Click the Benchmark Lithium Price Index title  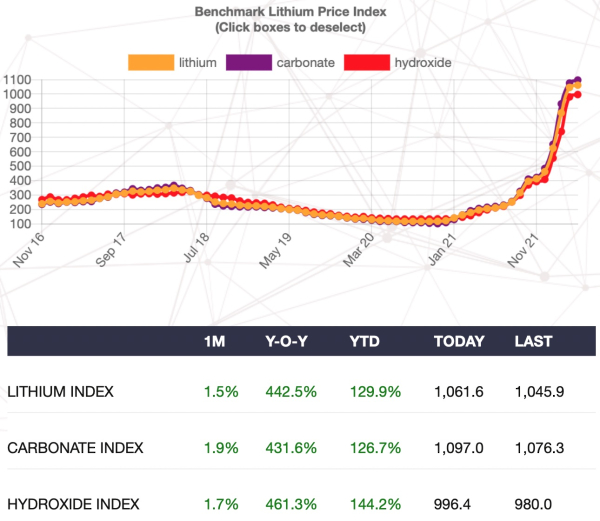300,12
